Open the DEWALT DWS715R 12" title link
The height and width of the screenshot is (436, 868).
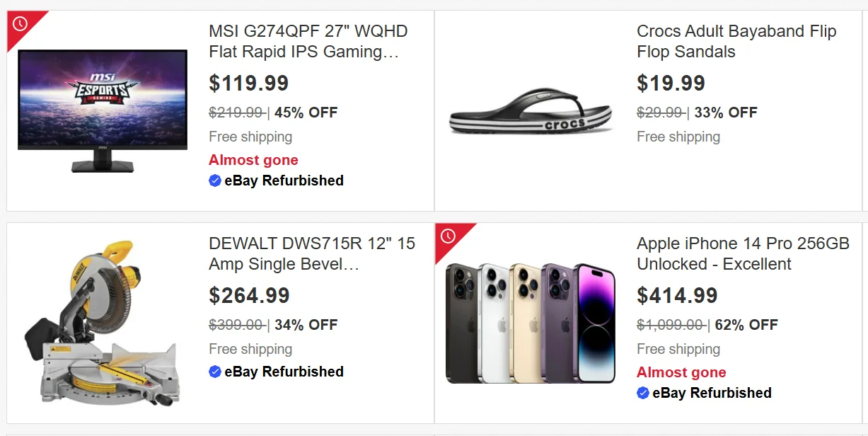[x=311, y=254]
